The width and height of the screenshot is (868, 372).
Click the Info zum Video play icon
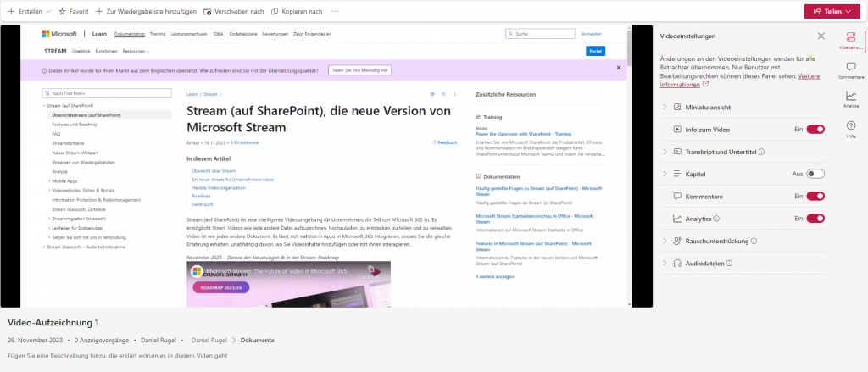(677, 130)
